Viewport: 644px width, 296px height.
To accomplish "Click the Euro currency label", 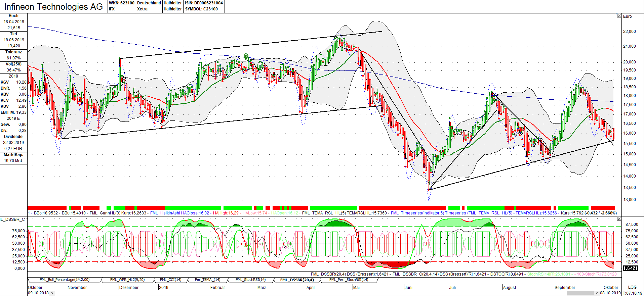I will point(628,16).
